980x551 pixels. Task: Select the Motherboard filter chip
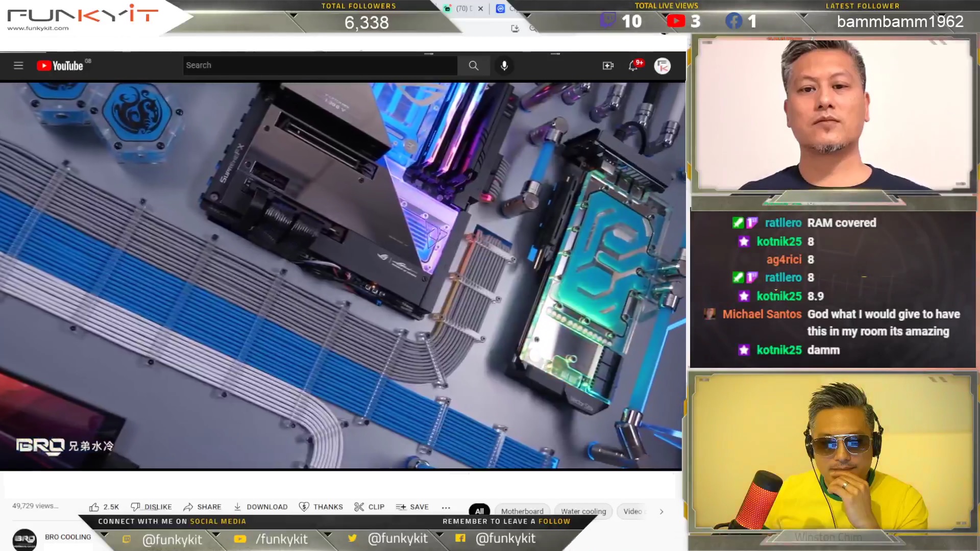coord(522,511)
